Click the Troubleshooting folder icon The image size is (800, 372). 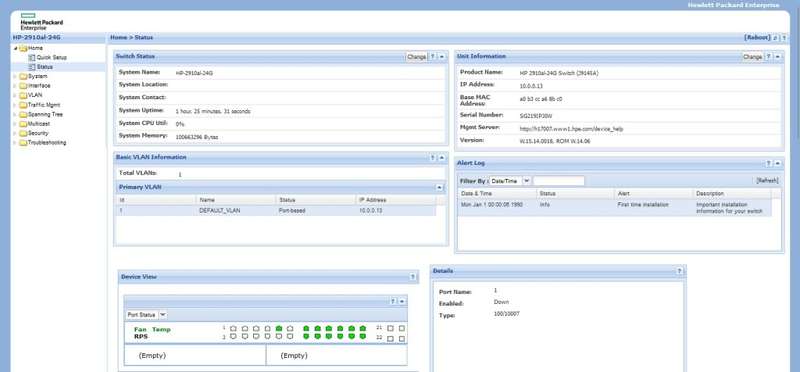[x=23, y=143]
